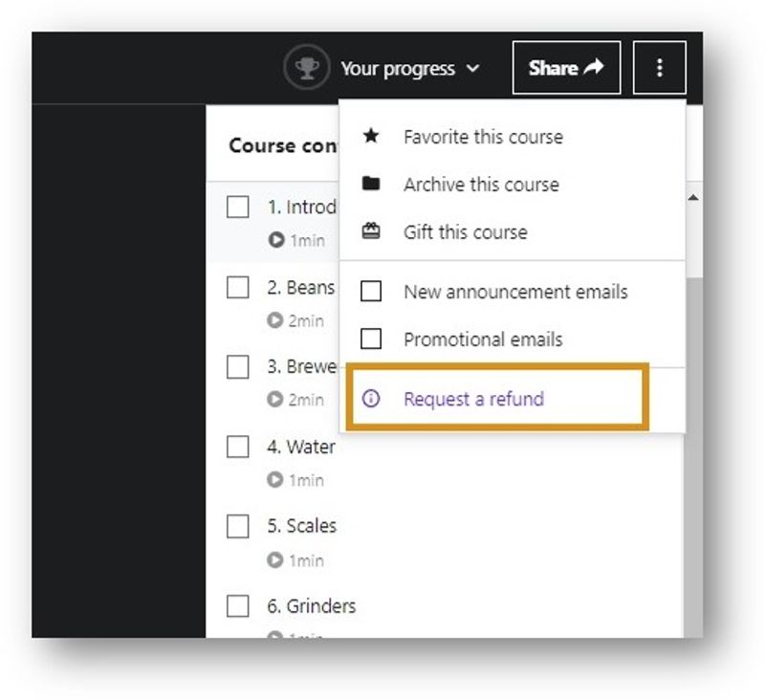The height and width of the screenshot is (700, 765).
Task: Check off lecture 6. Grinders
Action: tap(238, 606)
